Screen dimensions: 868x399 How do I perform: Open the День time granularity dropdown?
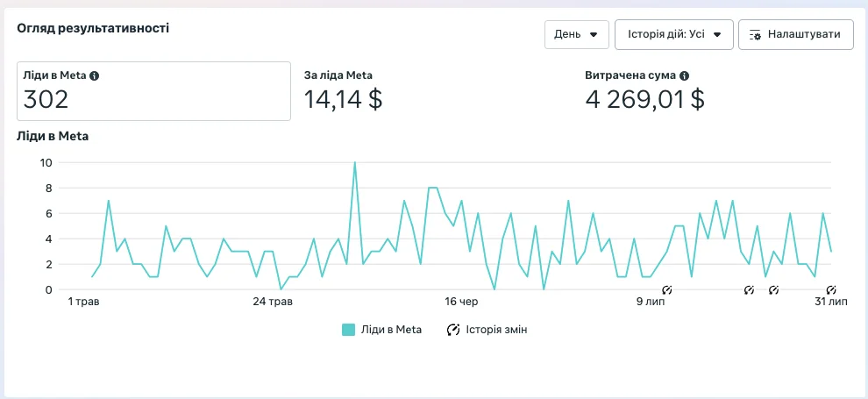(576, 35)
